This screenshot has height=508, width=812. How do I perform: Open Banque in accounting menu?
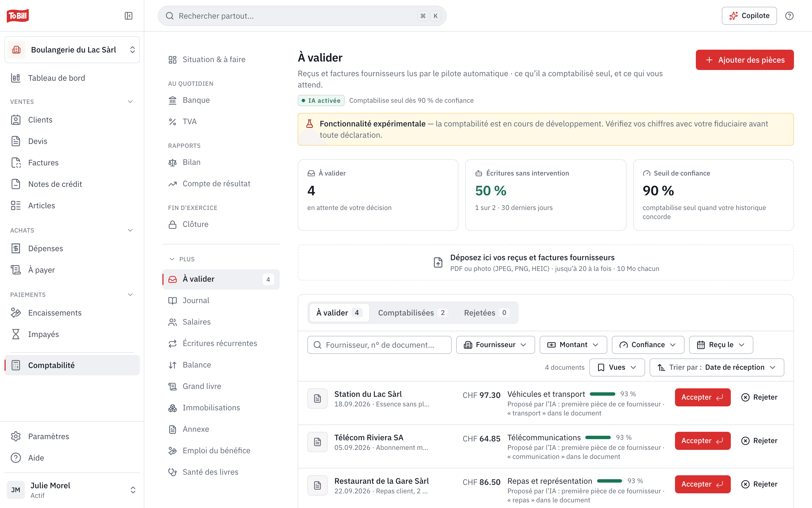tap(221, 100)
